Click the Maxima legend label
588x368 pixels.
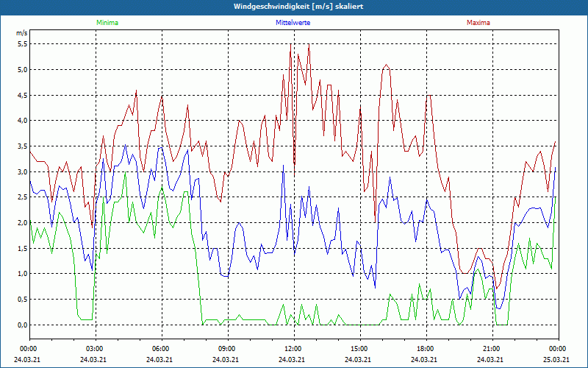(x=478, y=23)
